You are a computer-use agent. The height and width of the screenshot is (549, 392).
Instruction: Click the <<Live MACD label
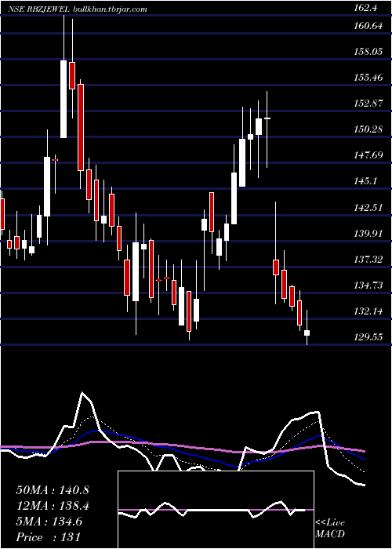tap(330, 529)
